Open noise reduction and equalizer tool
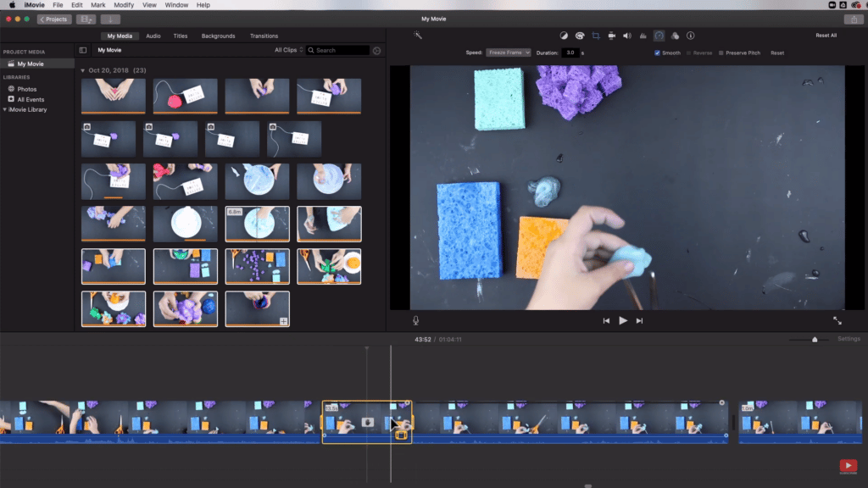Viewport: 868px width, 488px height. (x=643, y=36)
